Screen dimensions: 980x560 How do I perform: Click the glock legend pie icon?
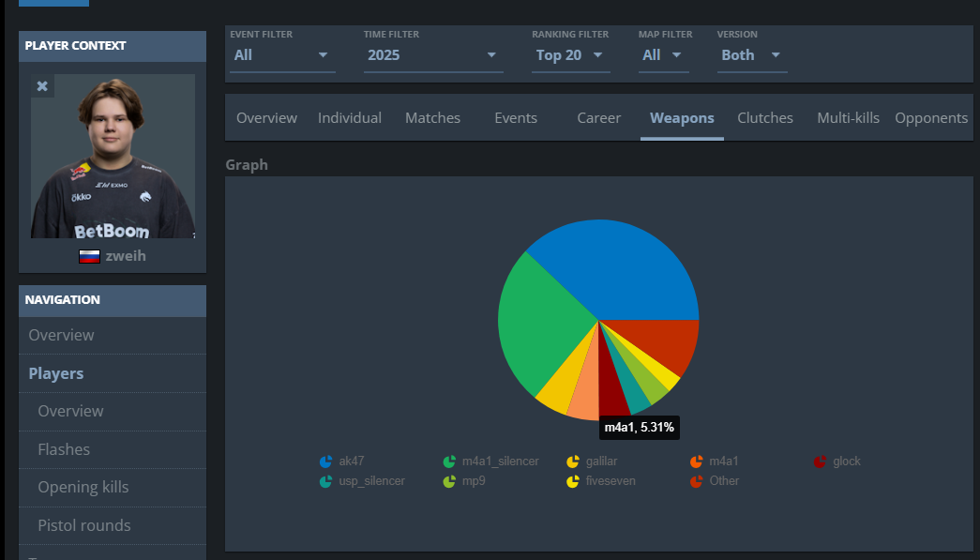tap(820, 462)
